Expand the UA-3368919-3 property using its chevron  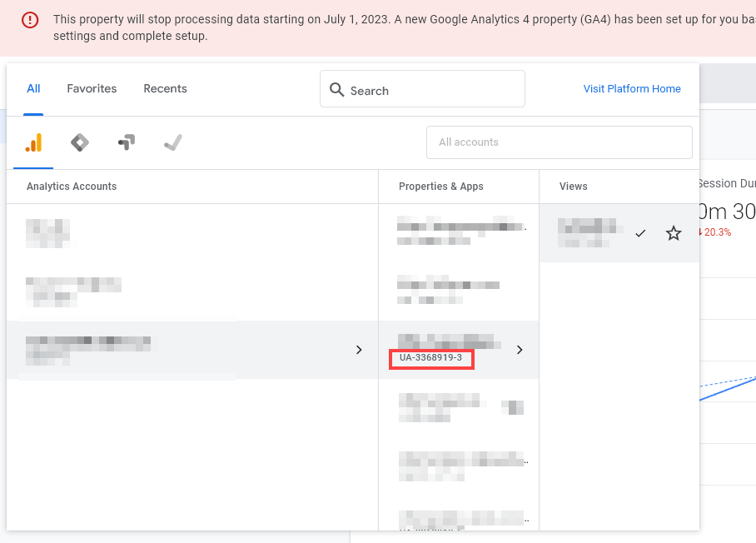pos(520,350)
